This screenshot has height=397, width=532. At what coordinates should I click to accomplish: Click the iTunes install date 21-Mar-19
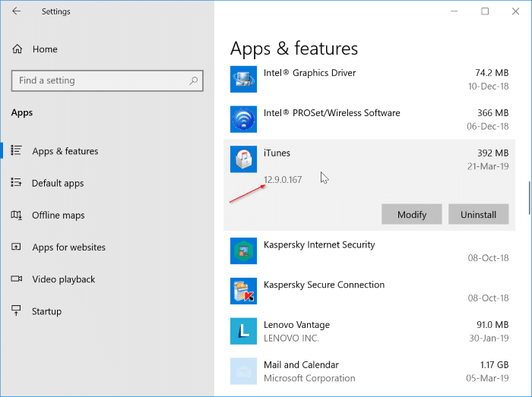(488, 166)
